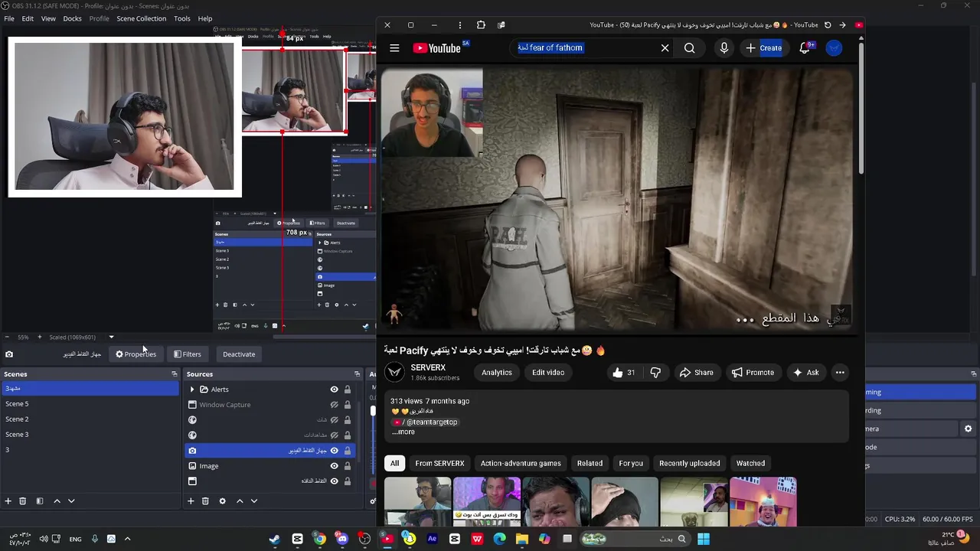Image resolution: width=980 pixels, height=551 pixels.
Task: Show the hidden Window Capture source
Action: coord(334,405)
